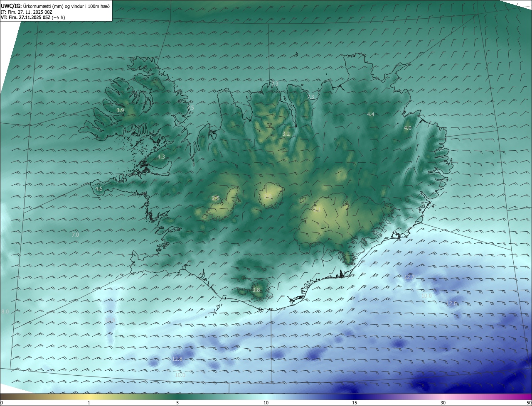Click the 1 tick label on the color scale
The width and height of the screenshot is (532, 406).
pos(89,403)
